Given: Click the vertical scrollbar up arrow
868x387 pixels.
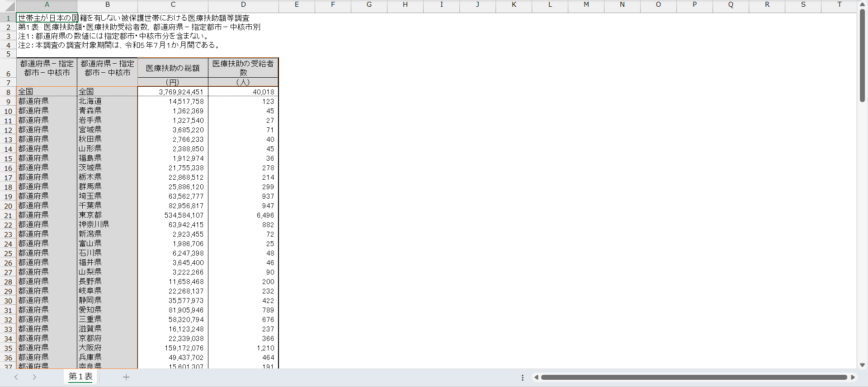Looking at the screenshot, I should pos(862,4).
